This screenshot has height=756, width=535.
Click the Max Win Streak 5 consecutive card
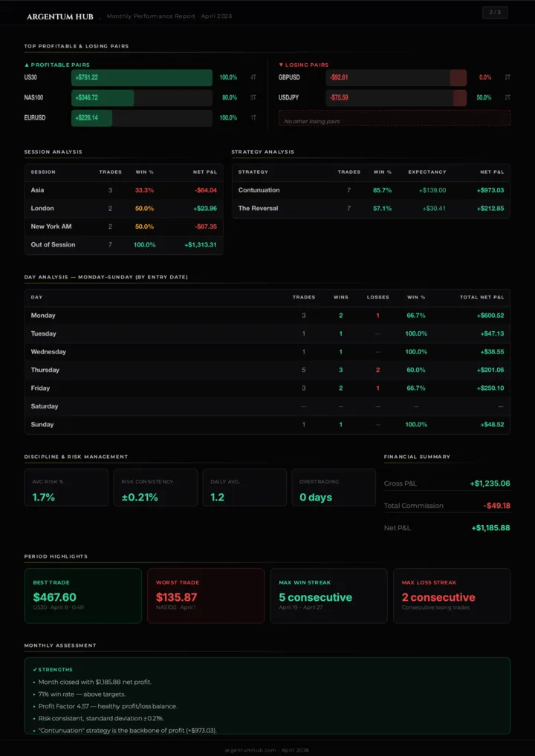click(329, 596)
